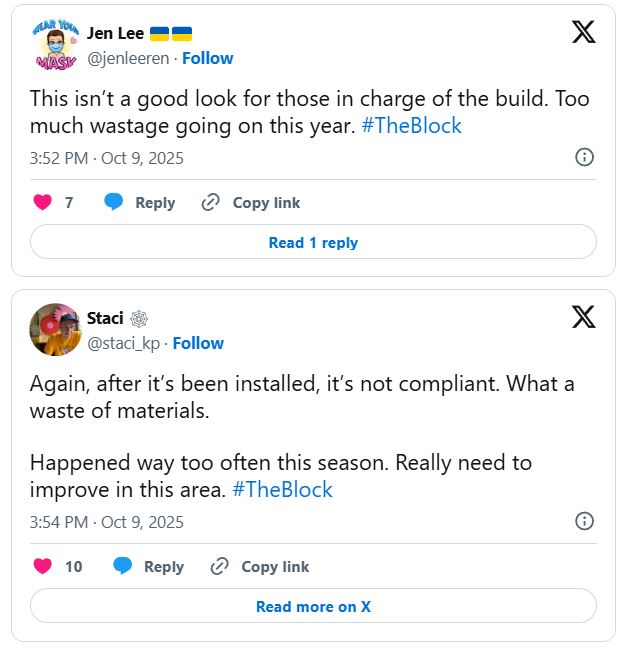626x649 pixels.
Task: Like Jen Lee's tweet with heart icon
Action: [x=42, y=202]
